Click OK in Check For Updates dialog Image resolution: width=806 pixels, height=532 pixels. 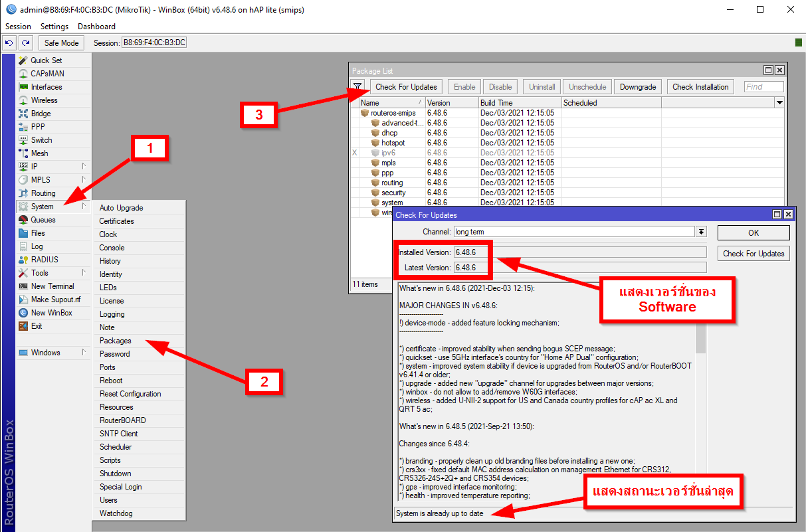(x=754, y=233)
